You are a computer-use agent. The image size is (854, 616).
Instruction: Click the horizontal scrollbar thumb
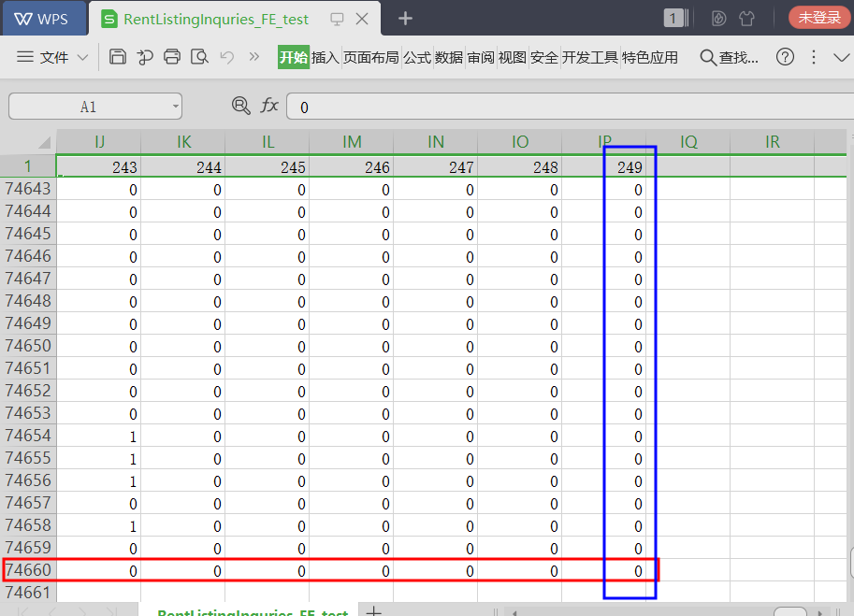pos(789,611)
